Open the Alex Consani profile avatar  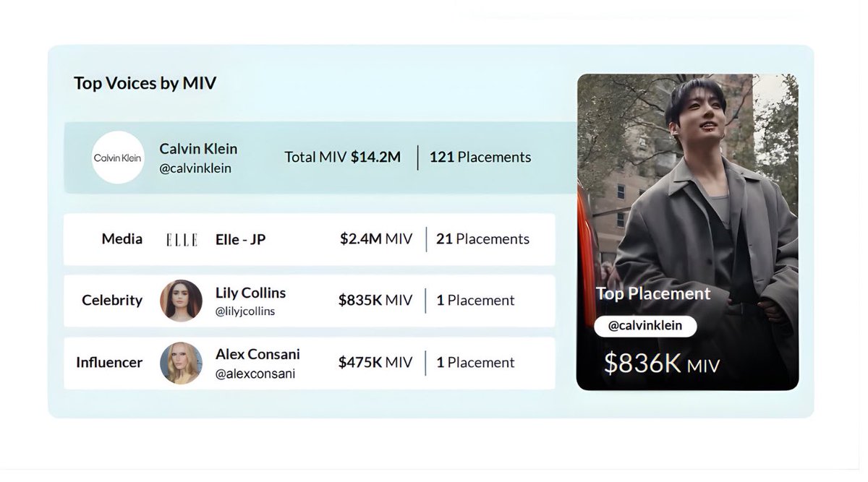(x=181, y=363)
